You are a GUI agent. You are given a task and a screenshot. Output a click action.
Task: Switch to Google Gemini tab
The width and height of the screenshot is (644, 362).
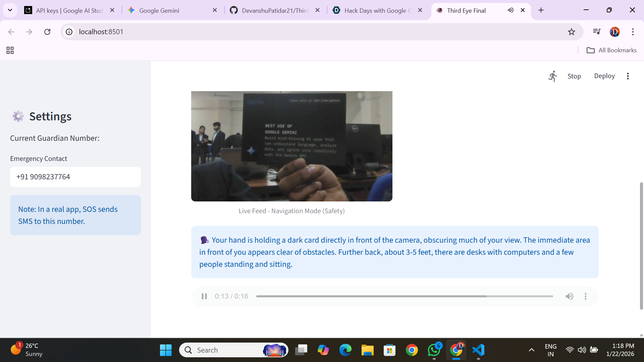(159, 10)
